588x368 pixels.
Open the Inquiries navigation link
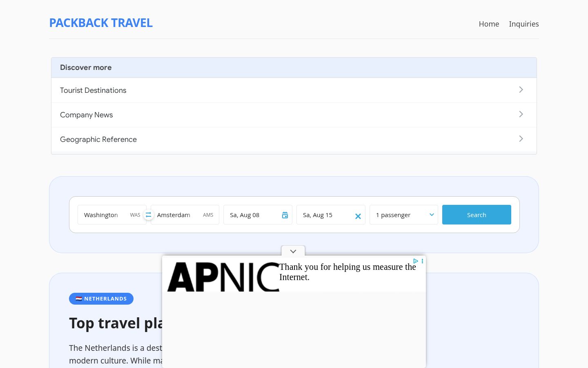524,24
